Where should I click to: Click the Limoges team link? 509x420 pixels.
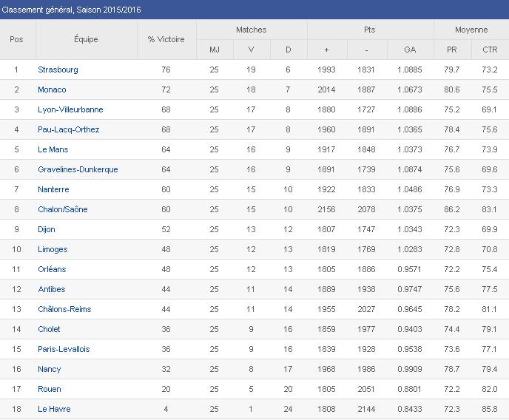(x=53, y=249)
